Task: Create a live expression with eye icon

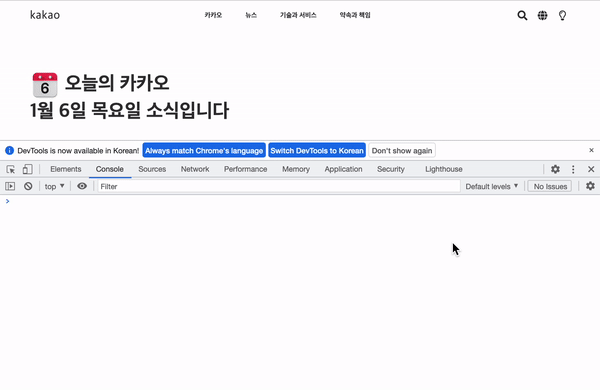Action: pyautogui.click(x=82, y=186)
